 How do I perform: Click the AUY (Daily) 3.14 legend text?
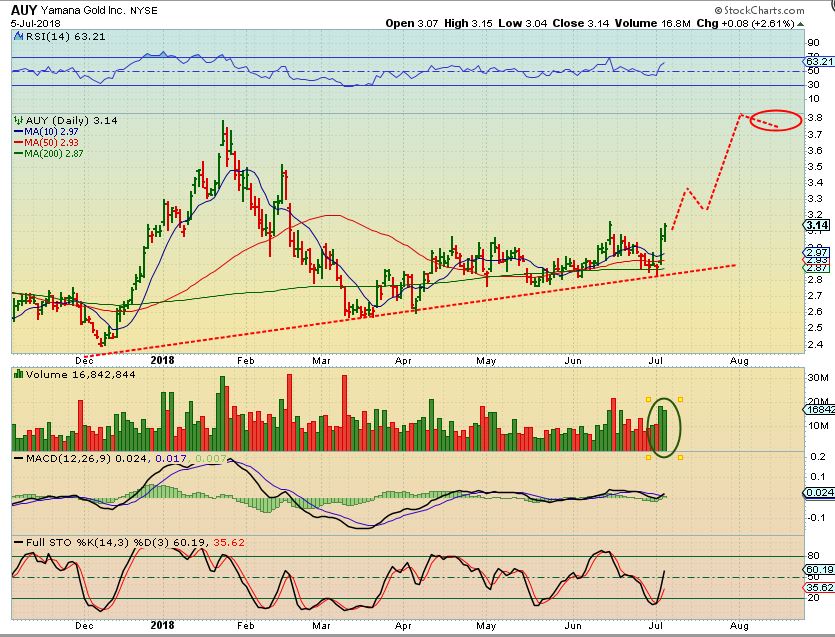click(x=71, y=120)
